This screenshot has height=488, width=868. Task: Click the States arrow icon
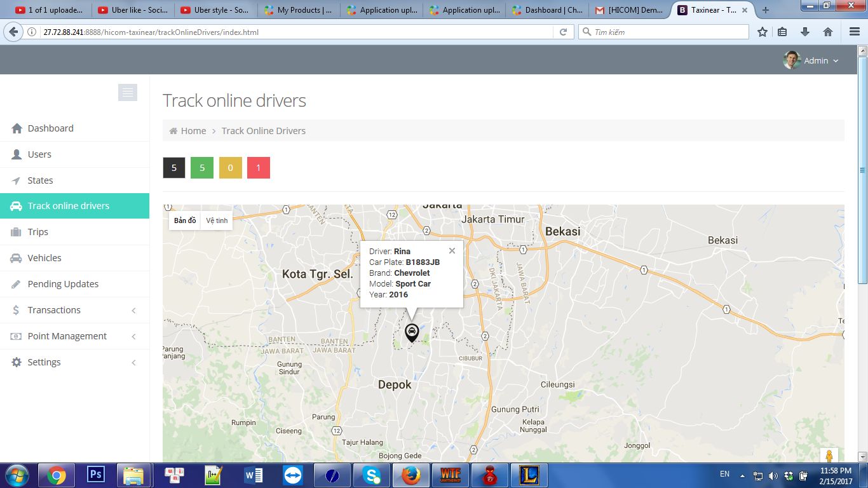[x=17, y=180]
